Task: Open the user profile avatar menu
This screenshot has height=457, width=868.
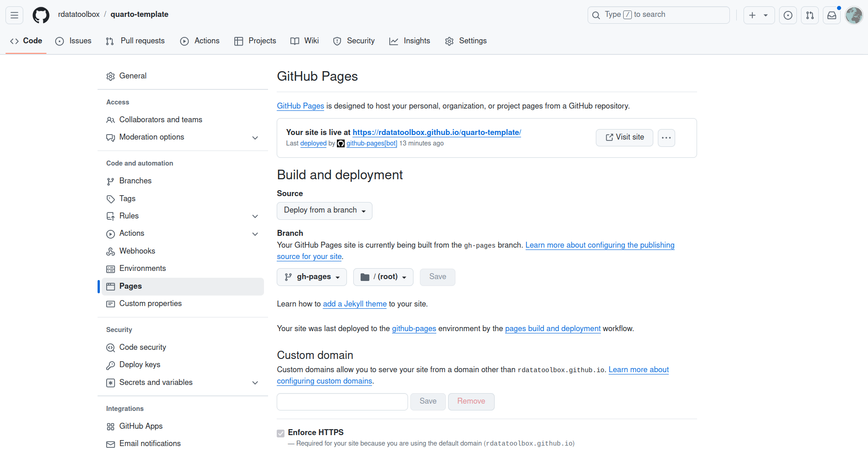Action: [x=854, y=15]
